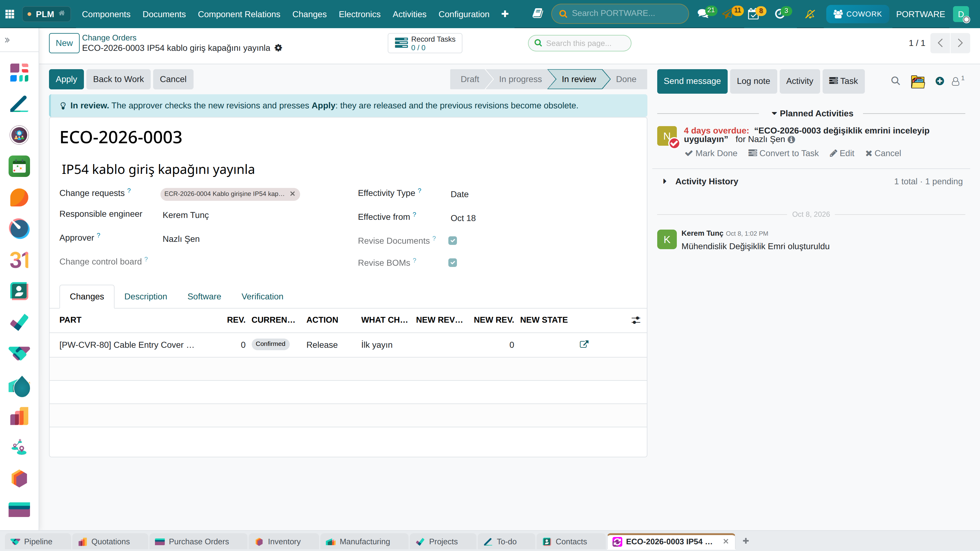
Task: Open the gear actions menu beside record title
Action: 278,48
